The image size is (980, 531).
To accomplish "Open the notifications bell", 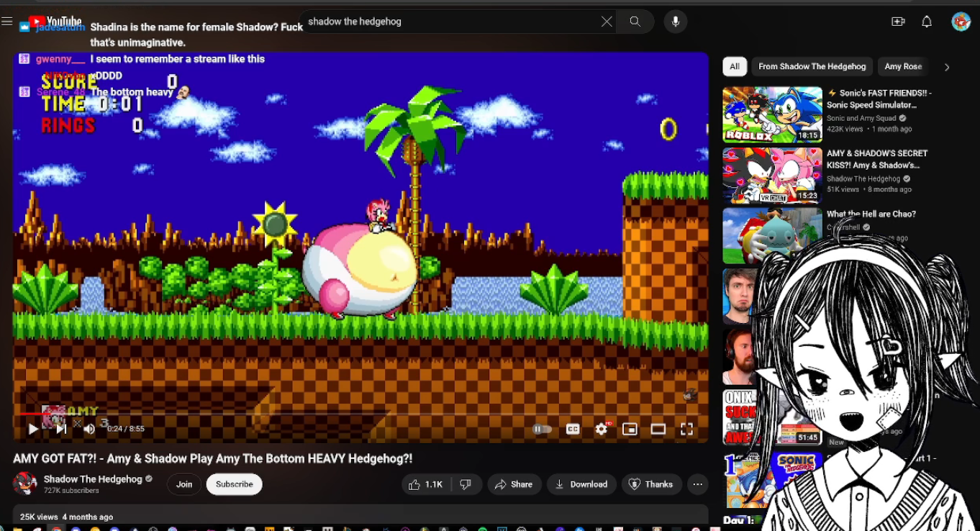I will coord(927,22).
